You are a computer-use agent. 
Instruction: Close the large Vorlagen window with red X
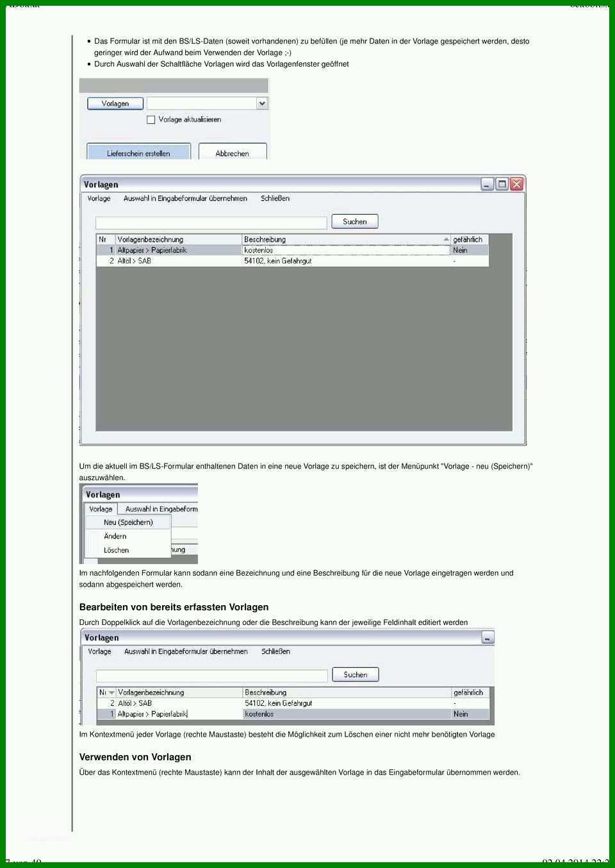coord(517,184)
